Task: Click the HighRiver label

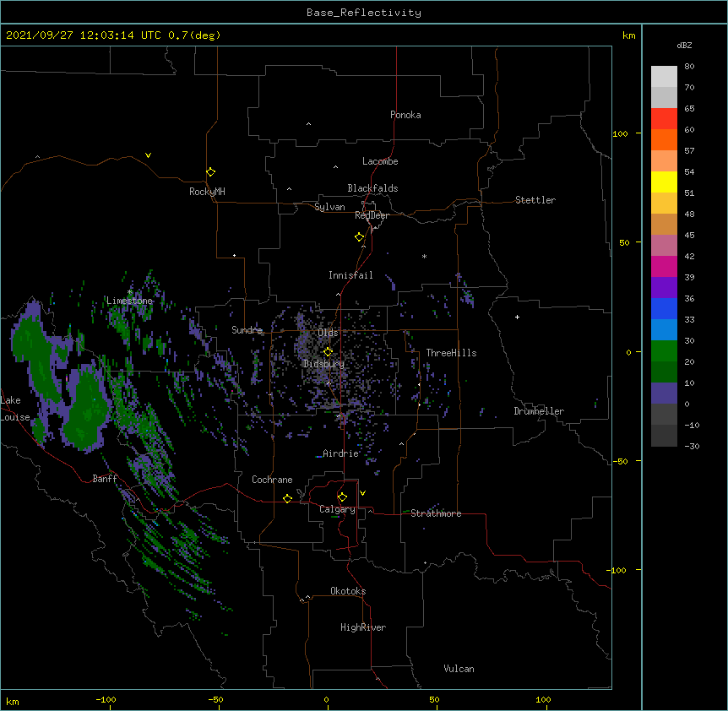Action: click(x=363, y=627)
